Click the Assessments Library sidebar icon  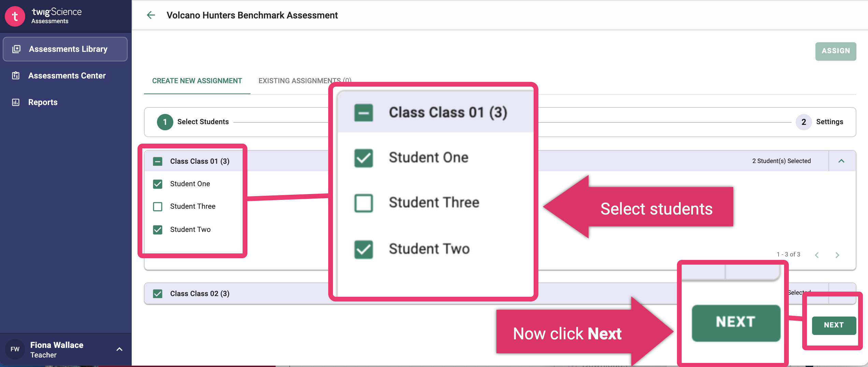tap(16, 49)
